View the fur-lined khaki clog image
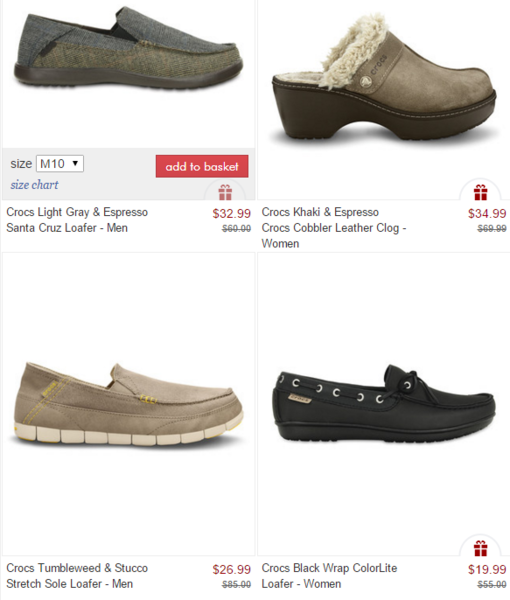Screen dimensions: 510x600 tap(384, 78)
